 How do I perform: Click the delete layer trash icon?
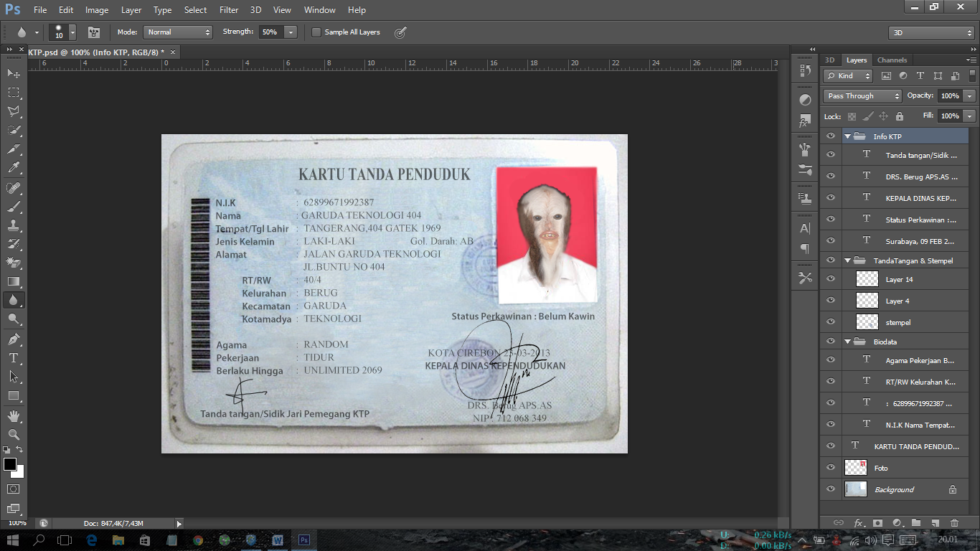coord(954,523)
